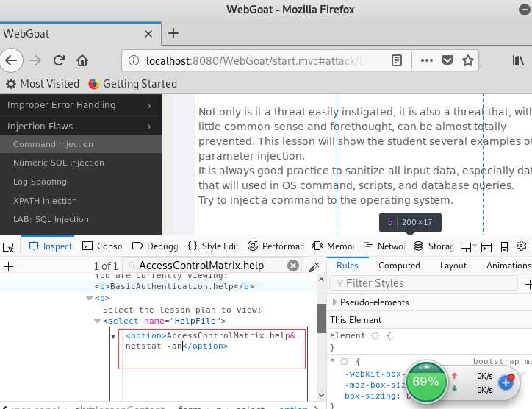Image resolution: width=532 pixels, height=409 pixels.
Task: Clear the HTML search box text
Action: coord(293,266)
